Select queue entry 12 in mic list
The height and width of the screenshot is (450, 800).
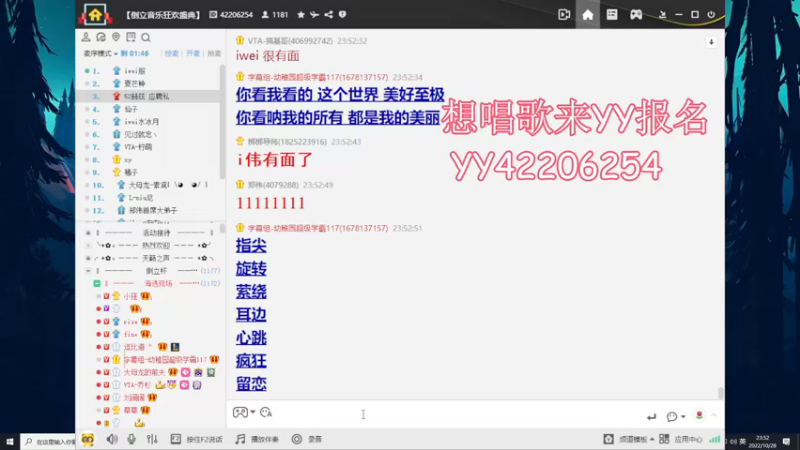click(x=148, y=210)
